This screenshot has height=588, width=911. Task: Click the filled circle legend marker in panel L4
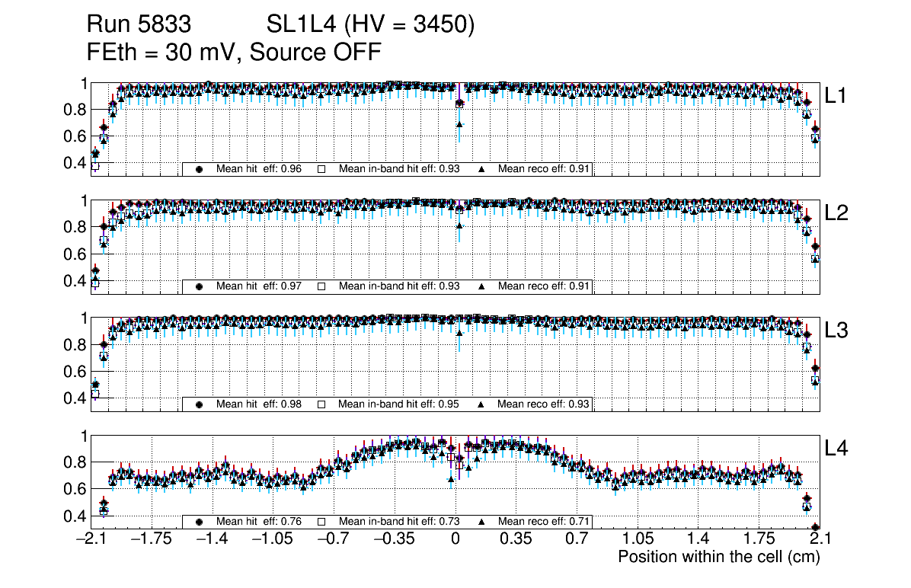(x=200, y=522)
